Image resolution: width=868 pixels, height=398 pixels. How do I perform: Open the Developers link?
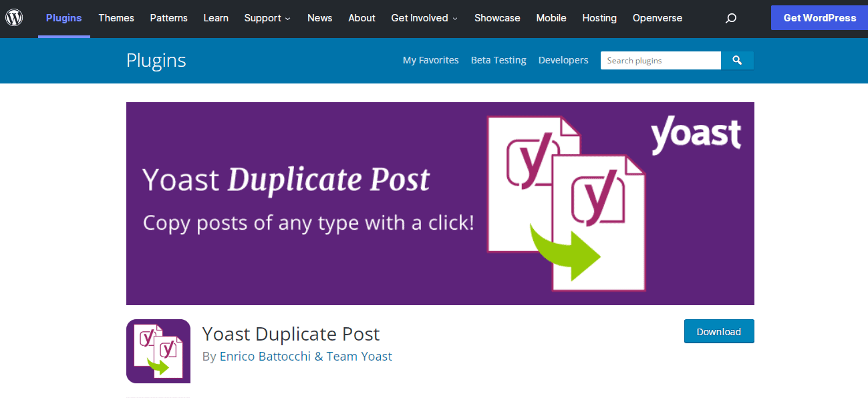coord(563,60)
